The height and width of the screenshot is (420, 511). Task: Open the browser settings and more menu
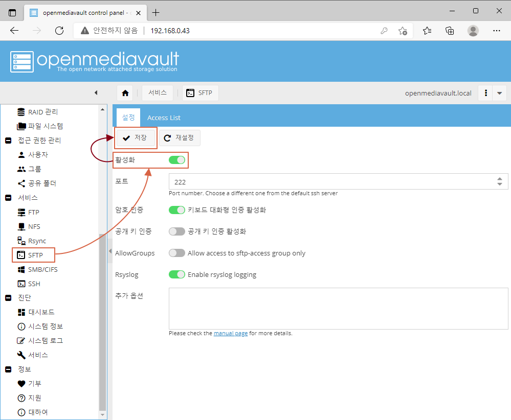click(496, 31)
